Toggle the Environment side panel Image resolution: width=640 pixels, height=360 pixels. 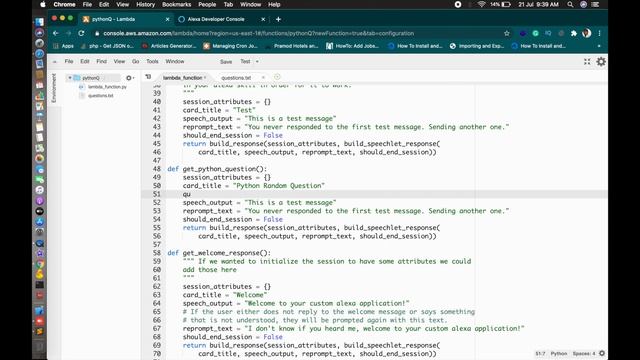pyautogui.click(x=54, y=88)
